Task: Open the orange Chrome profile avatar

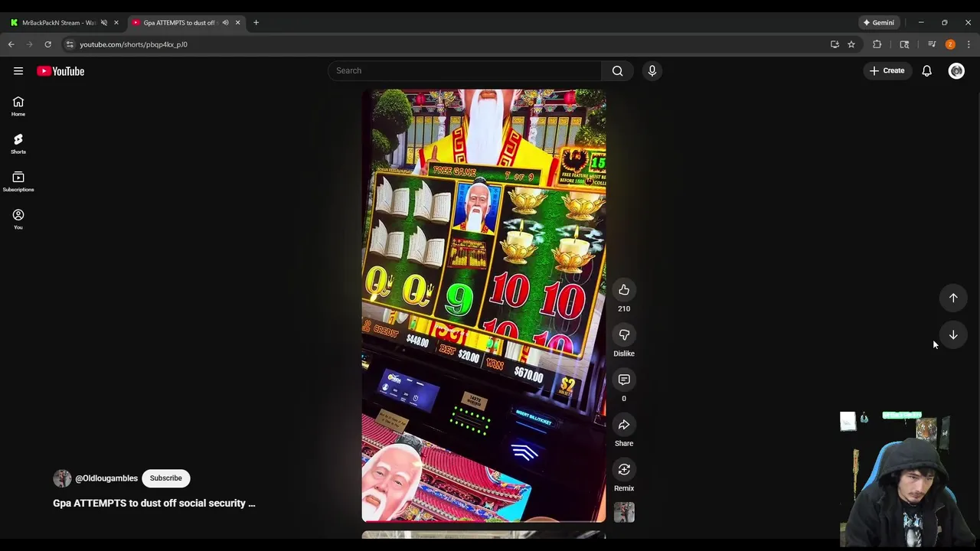Action: point(950,44)
